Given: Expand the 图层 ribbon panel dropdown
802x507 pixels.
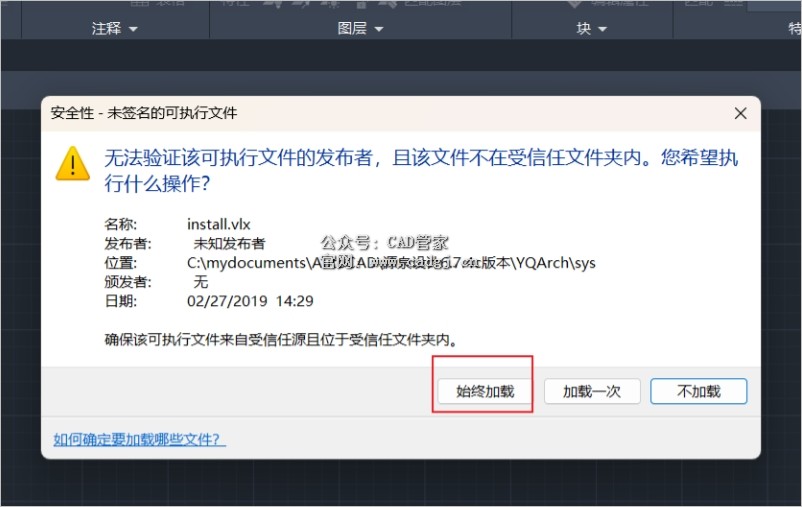Looking at the screenshot, I should [360, 29].
